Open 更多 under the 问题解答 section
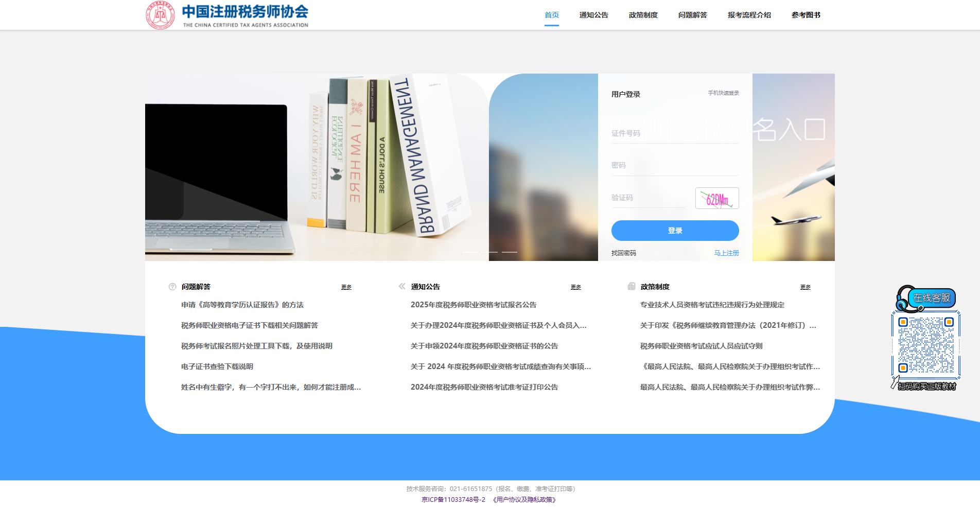Image resolution: width=980 pixels, height=507 pixels. tap(346, 287)
